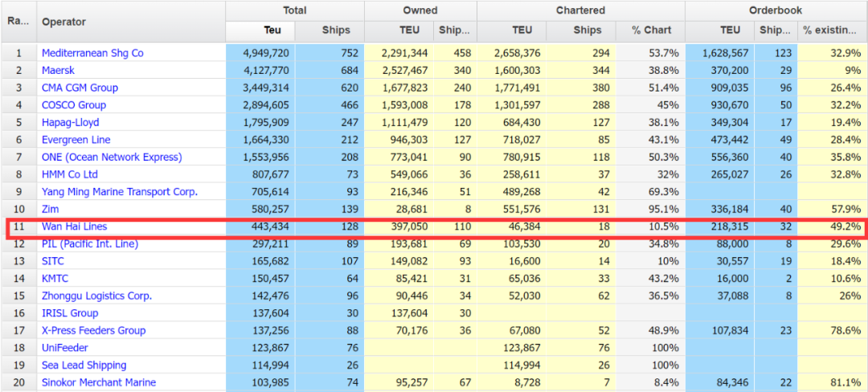Open the KMTC operator link
This screenshot has width=868, height=392.
[x=55, y=278]
